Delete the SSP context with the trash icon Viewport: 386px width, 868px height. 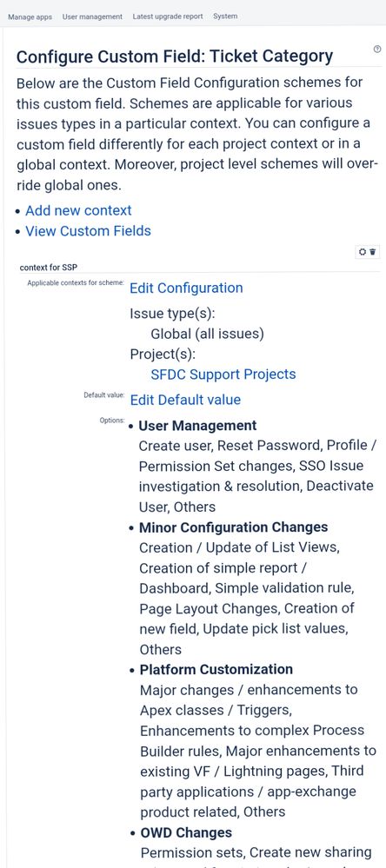click(373, 252)
